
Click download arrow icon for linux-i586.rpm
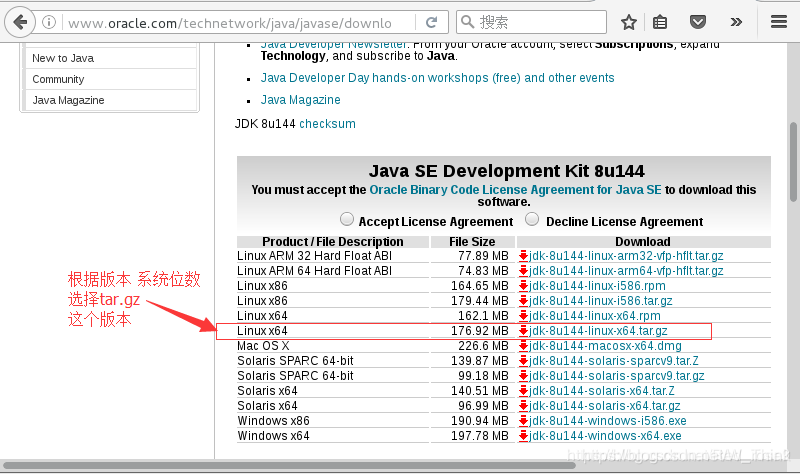(x=523, y=286)
